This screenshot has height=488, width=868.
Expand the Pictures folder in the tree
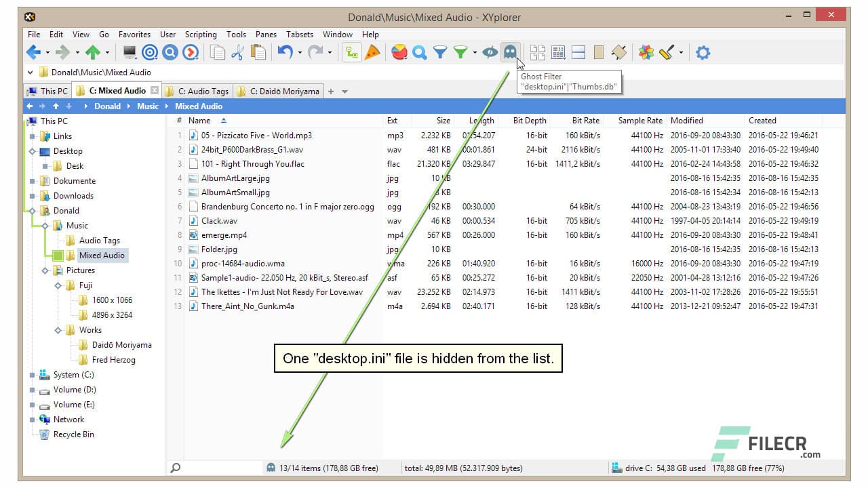45,270
